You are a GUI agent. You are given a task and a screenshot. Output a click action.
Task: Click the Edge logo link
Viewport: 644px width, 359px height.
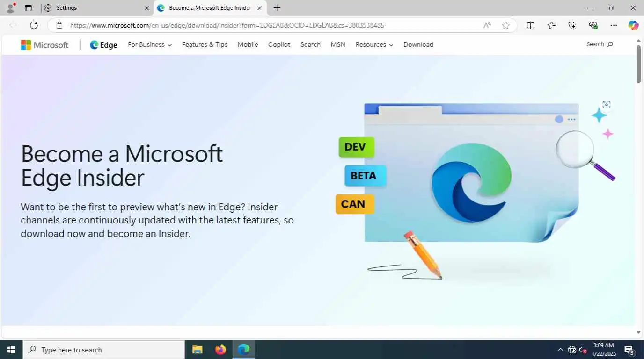103,45
